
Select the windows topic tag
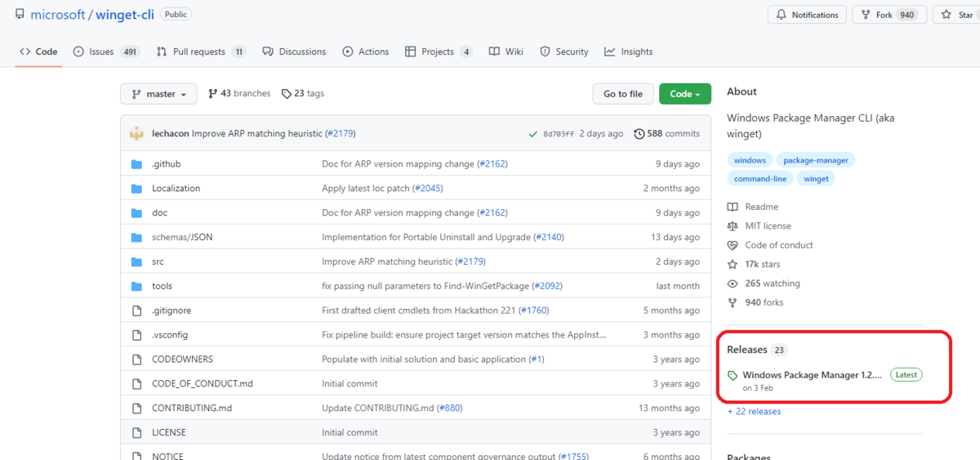(x=750, y=160)
